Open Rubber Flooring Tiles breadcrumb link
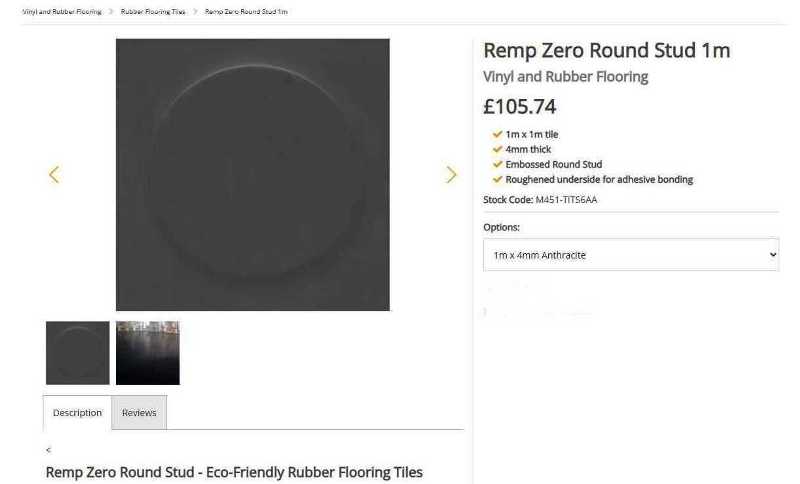Screen dimensions: 800x484 [x=153, y=11]
